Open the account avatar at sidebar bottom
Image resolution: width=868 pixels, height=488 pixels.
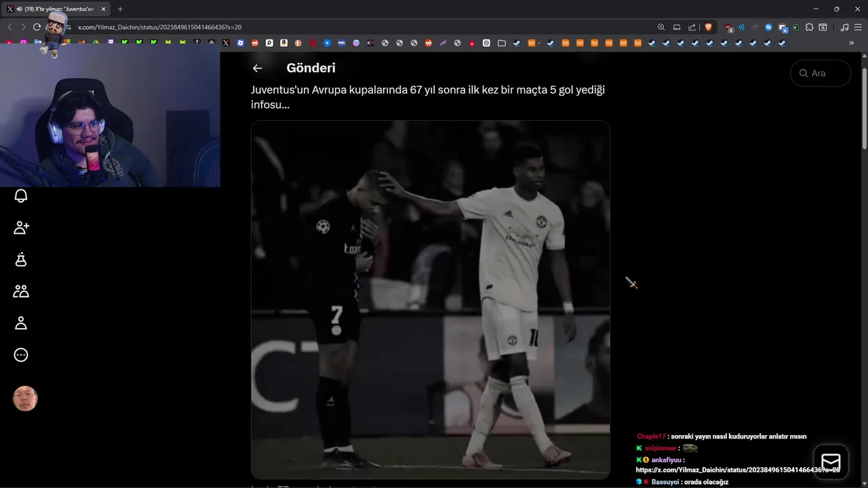pos(25,399)
